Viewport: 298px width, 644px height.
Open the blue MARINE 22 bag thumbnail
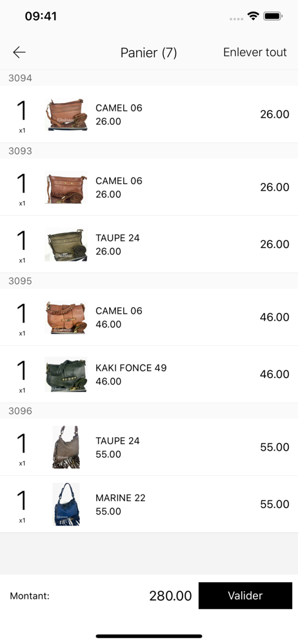point(66,504)
